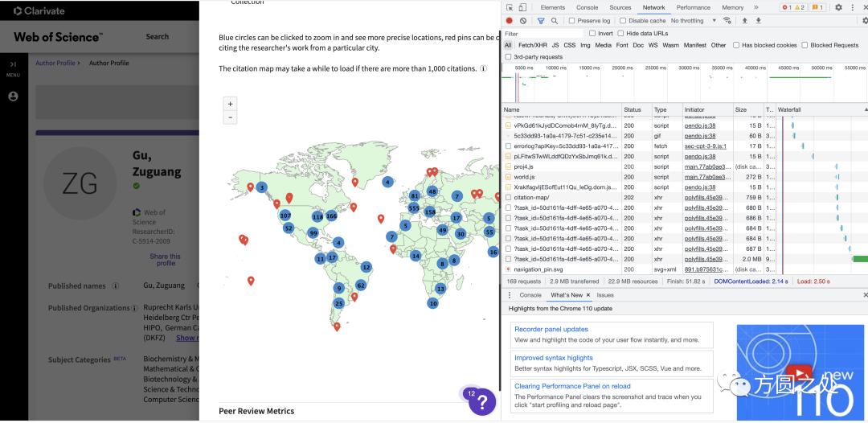Viewport: 868px width, 423px height.
Task: Filter requests by JS type
Action: coord(555,45)
